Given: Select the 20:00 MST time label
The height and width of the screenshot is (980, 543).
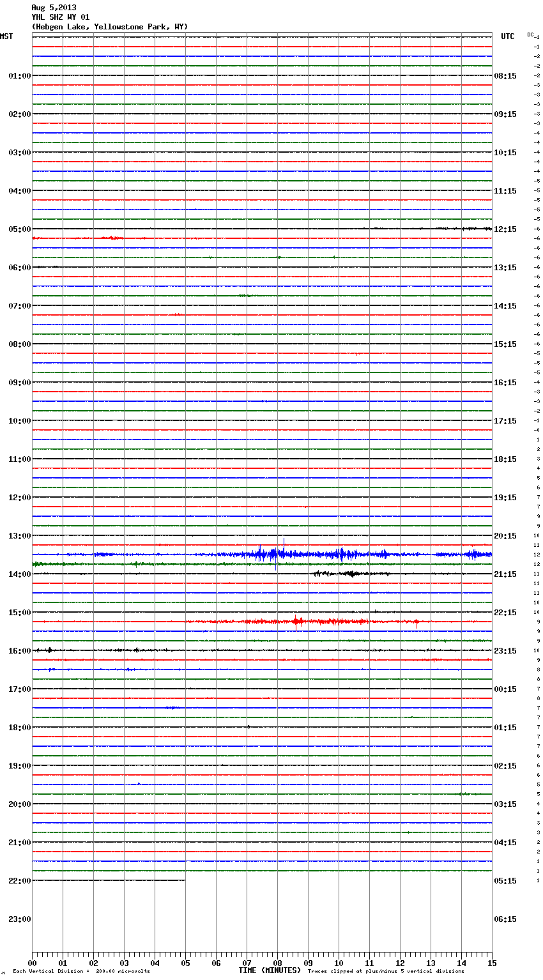Looking at the screenshot, I should (x=20, y=804).
